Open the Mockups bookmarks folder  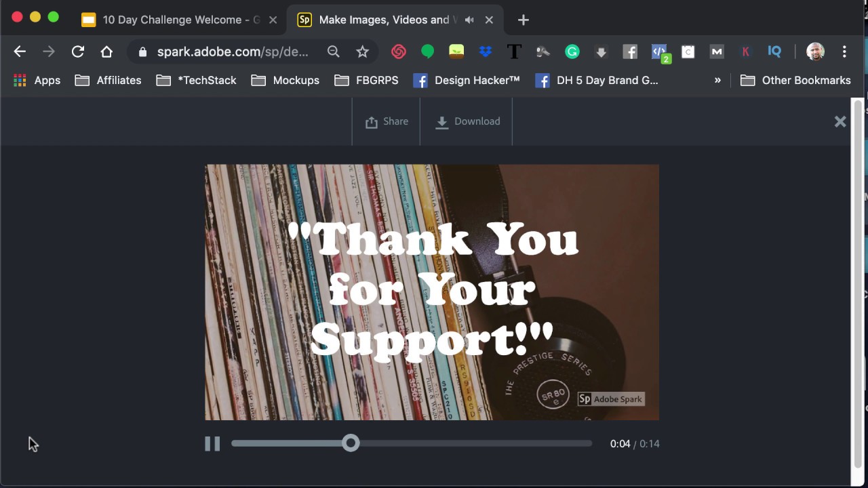[x=285, y=80]
